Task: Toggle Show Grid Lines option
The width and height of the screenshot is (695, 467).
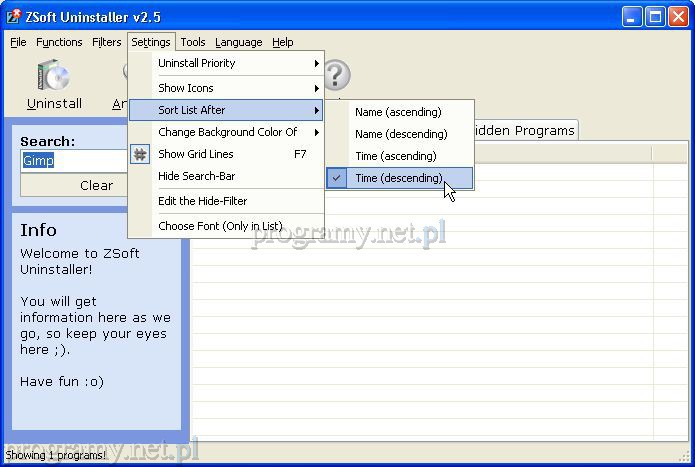Action: coord(196,154)
